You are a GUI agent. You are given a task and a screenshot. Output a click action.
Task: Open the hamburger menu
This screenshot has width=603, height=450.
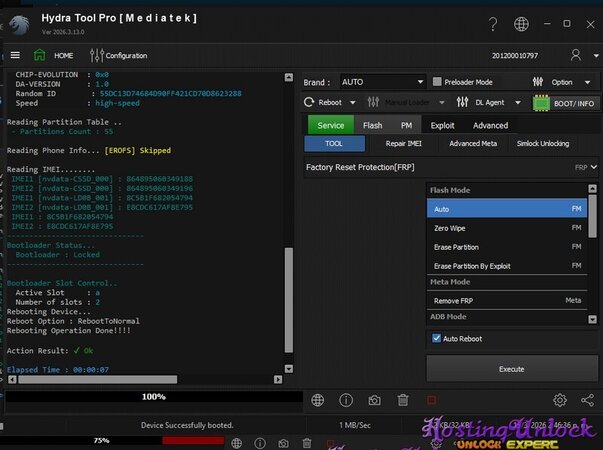pos(15,55)
